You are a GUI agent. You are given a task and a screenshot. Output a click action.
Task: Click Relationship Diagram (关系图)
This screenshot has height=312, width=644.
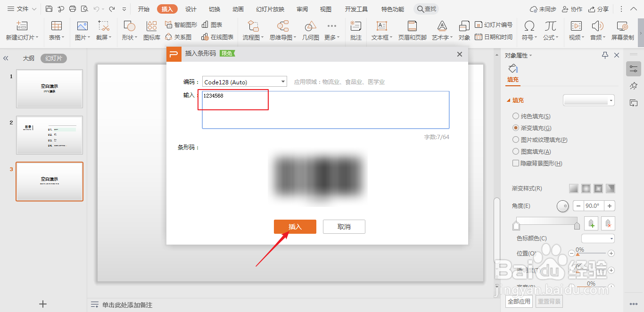click(x=178, y=37)
